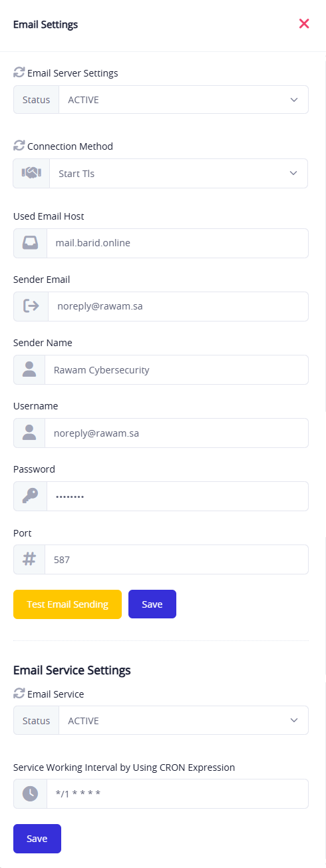Viewport: 326px width, 868px height.
Task: Click the person icon in Sender Name field
Action: click(29, 369)
